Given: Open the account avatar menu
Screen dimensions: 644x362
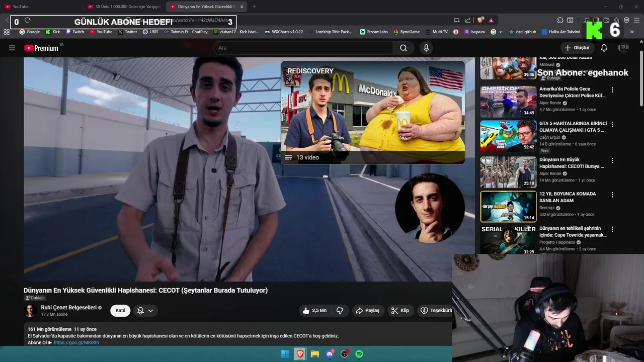Looking at the screenshot, I should (x=623, y=48).
